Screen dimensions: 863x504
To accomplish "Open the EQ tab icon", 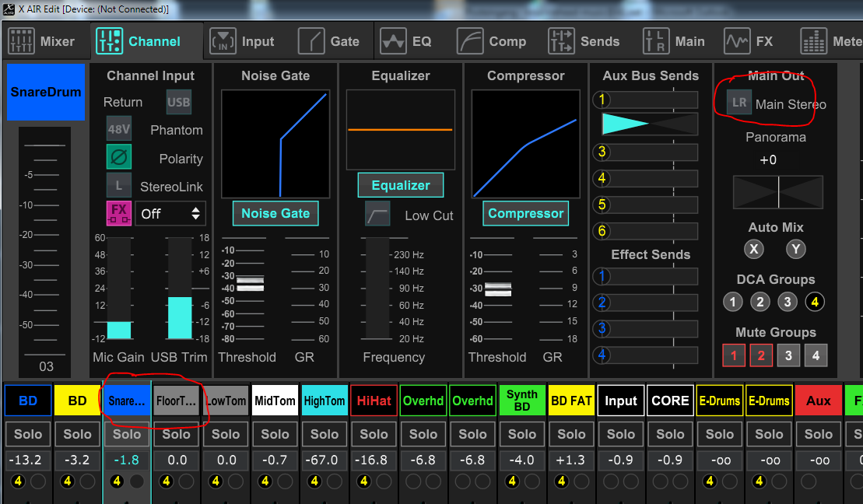I will pyautogui.click(x=393, y=41).
